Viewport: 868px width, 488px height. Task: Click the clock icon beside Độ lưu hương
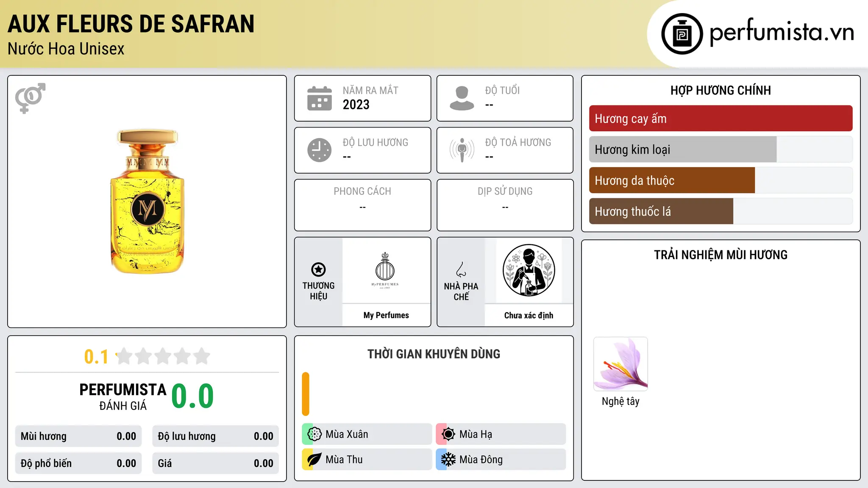[320, 150]
